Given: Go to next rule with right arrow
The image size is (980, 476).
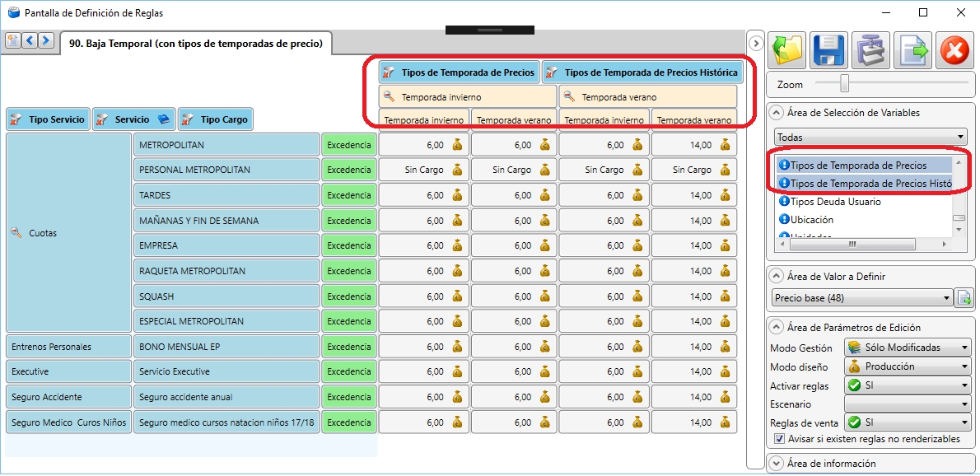Looking at the screenshot, I should coord(45,40).
